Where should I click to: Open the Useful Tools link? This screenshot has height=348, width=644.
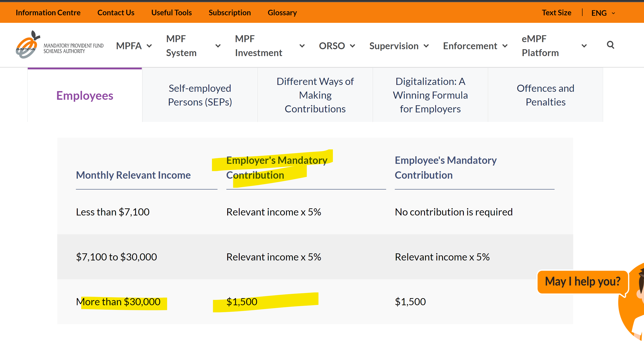172,12
